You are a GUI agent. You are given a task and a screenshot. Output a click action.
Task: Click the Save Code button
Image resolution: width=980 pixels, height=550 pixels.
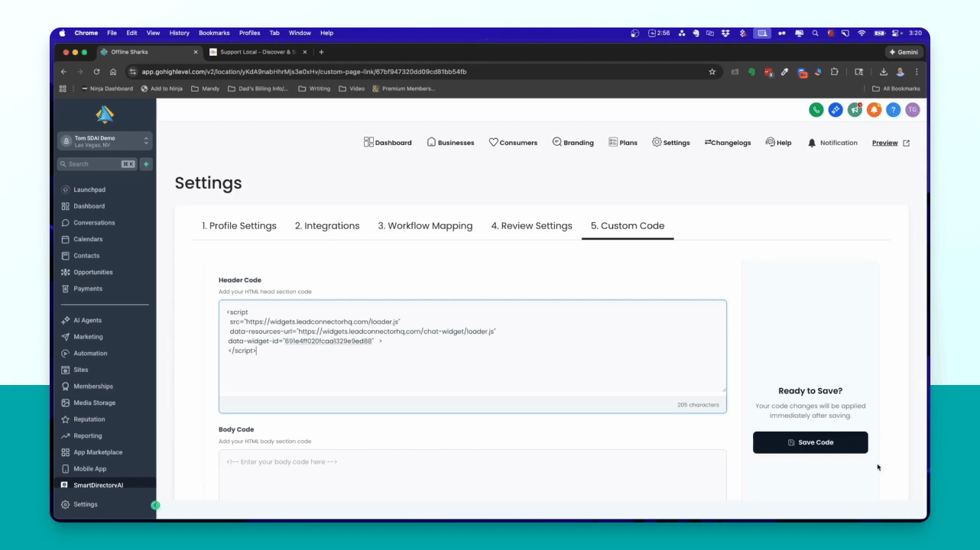tap(810, 442)
